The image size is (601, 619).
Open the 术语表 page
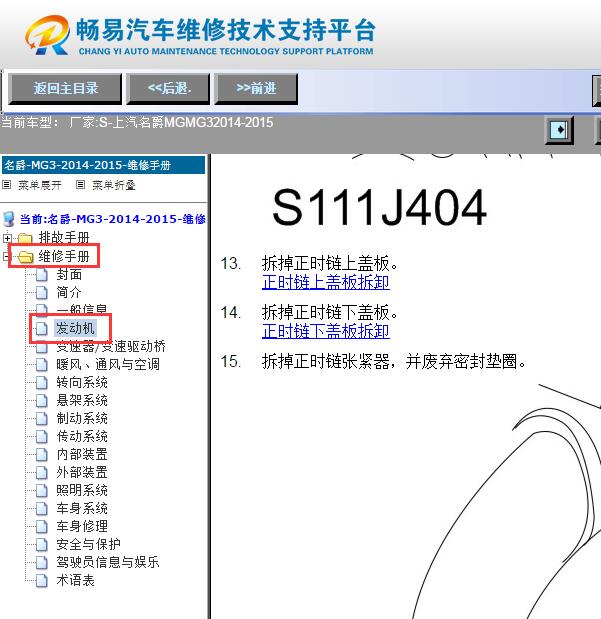coord(75,580)
